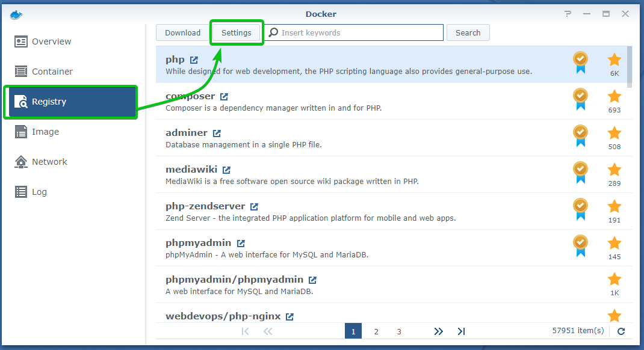Select the adminer image name
This screenshot has height=350, width=644.
187,132
